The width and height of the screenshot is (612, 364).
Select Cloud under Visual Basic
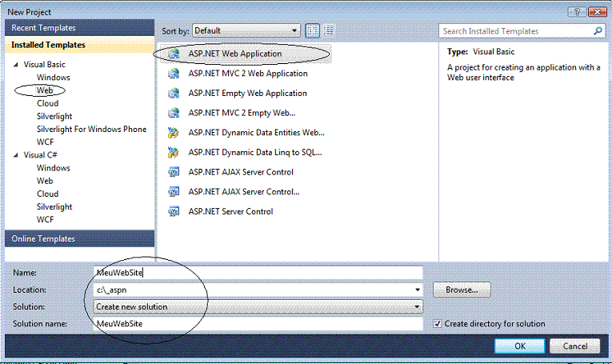pyautogui.click(x=48, y=103)
